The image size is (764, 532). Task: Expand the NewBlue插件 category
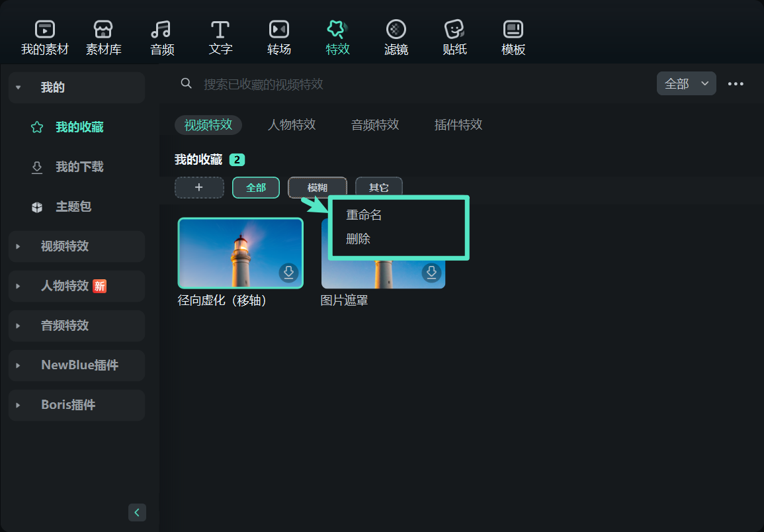(77, 365)
